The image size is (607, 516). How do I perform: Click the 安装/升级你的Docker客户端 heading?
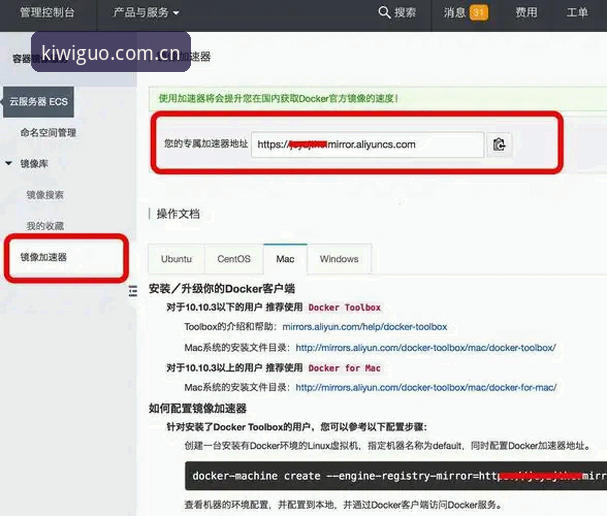(x=222, y=289)
